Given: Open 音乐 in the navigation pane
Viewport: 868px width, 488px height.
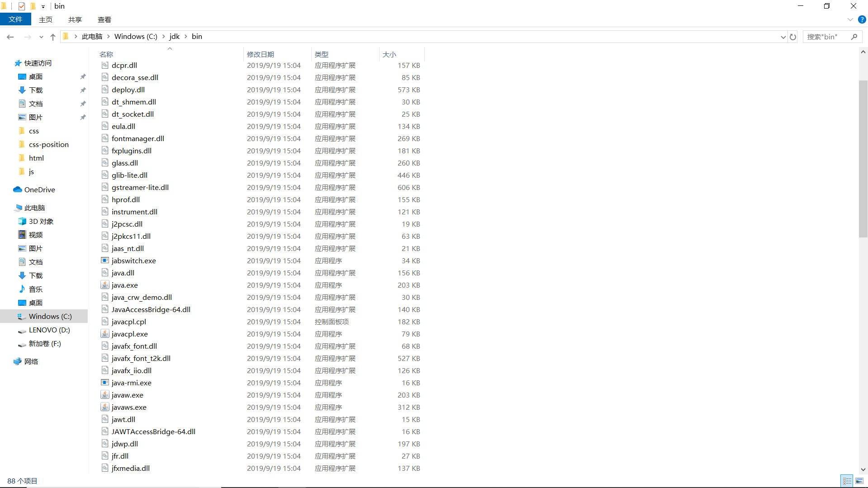Looking at the screenshot, I should click(x=36, y=289).
